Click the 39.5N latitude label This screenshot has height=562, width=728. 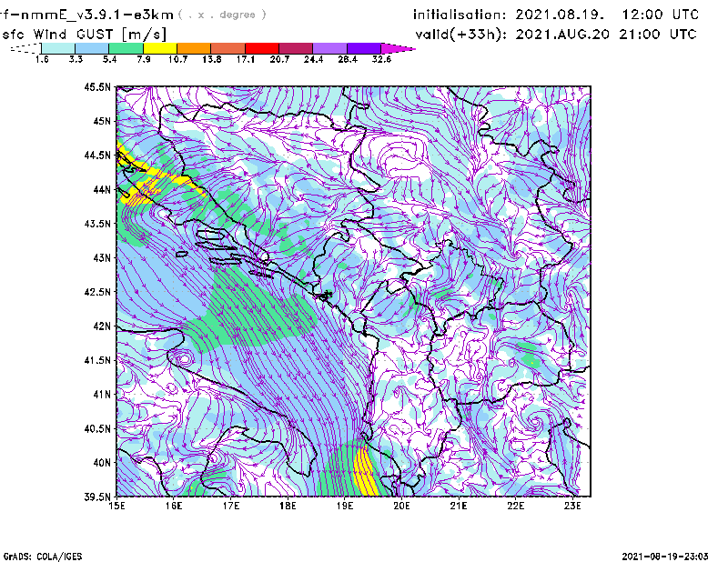pos(97,497)
